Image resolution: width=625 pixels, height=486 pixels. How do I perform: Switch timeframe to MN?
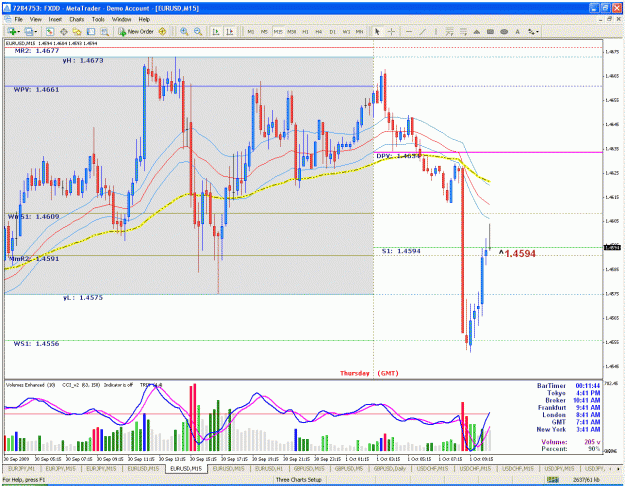coord(359,31)
